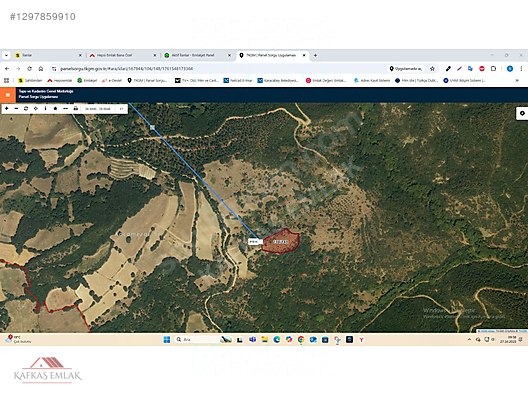Open the browser home page

pos(41,69)
